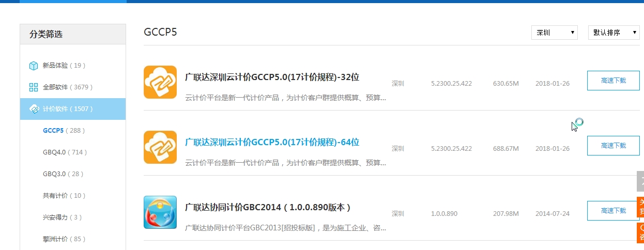Screen dimensions: 644x250
Task: Click size 688.67M
Action: click(505, 149)
